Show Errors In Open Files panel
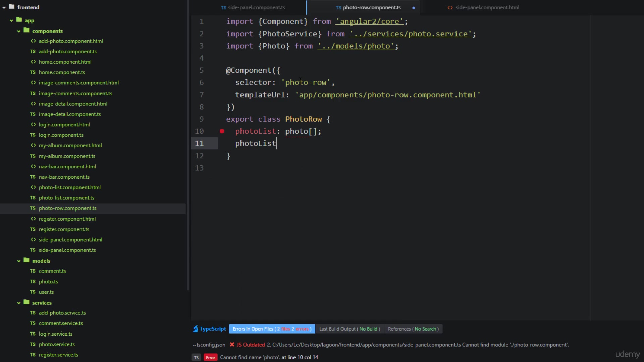The image size is (644, 362). pos(272,329)
